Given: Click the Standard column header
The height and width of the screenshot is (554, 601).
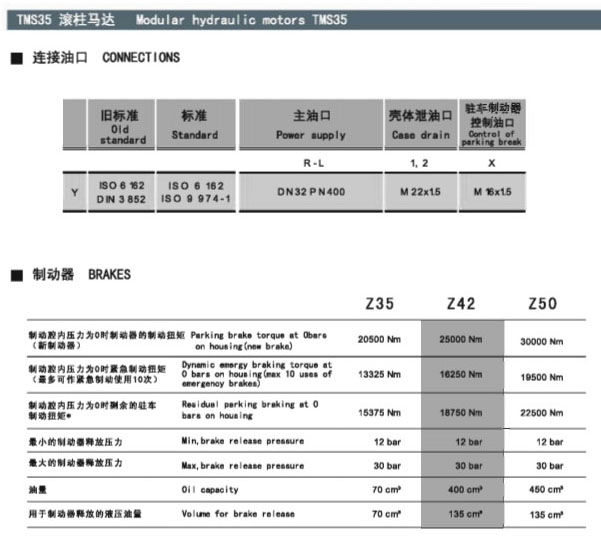Looking at the screenshot, I should point(194,126).
